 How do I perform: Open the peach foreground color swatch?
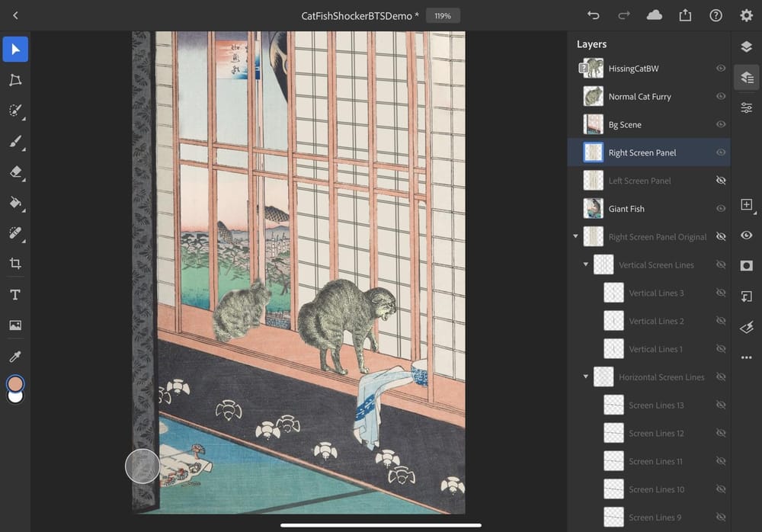(15, 383)
